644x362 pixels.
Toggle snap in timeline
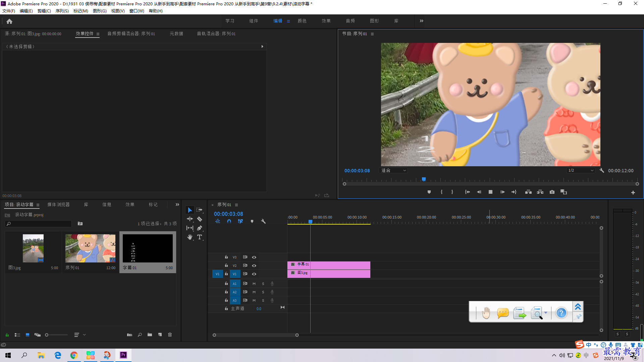[x=229, y=221]
